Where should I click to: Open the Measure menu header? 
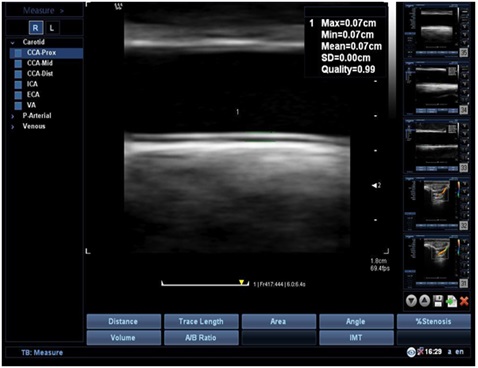(43, 10)
